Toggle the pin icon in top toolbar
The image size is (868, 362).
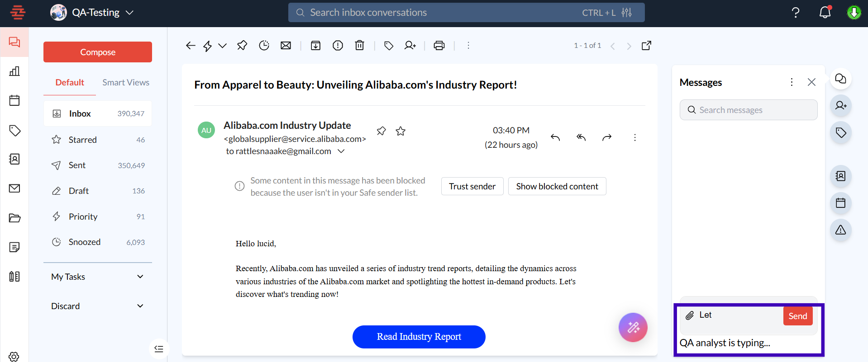coord(242,46)
